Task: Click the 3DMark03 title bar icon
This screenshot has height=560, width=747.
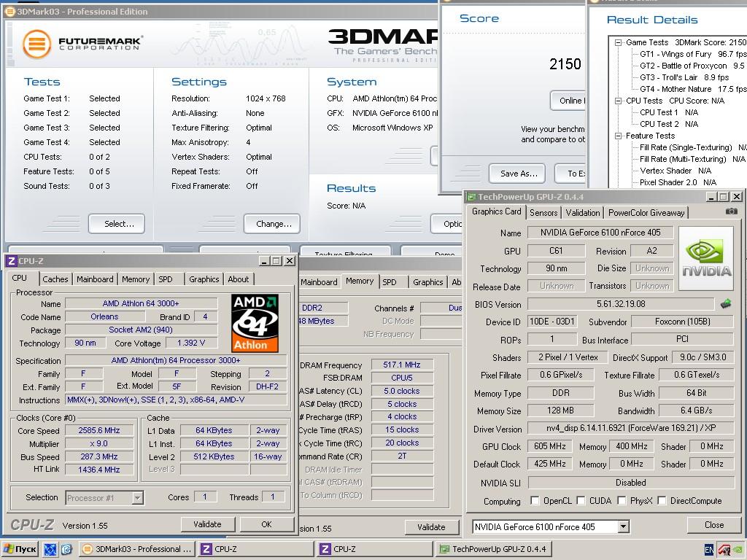Action: click(x=9, y=12)
